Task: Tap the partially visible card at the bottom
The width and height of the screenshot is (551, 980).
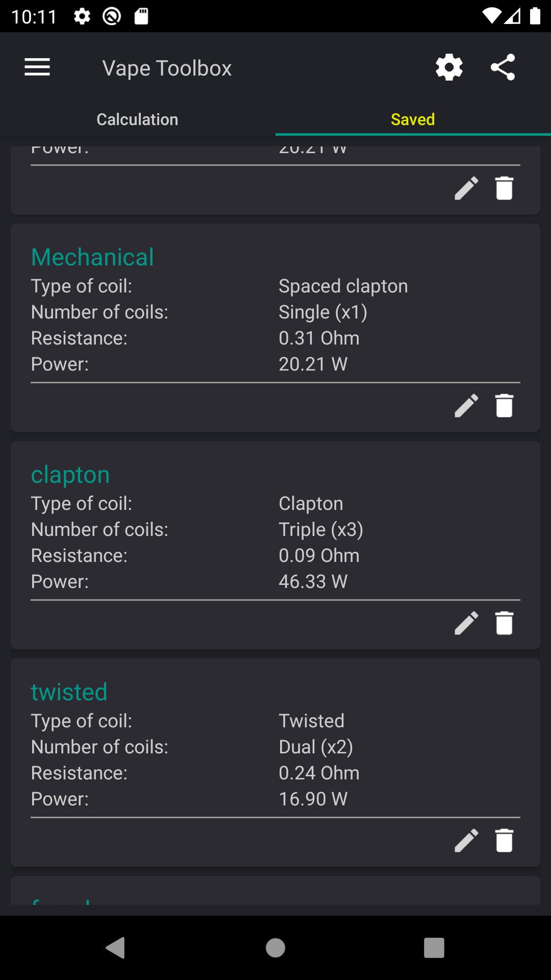Action: (275, 891)
